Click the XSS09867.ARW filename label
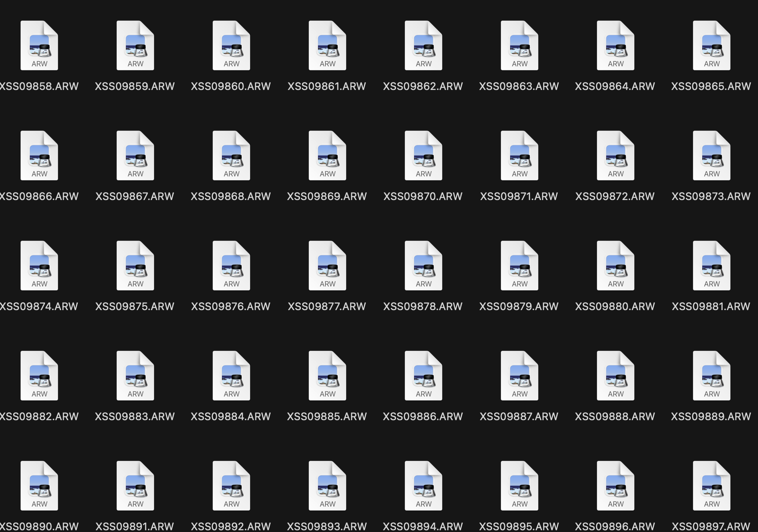The width and height of the screenshot is (758, 532). coord(135,197)
